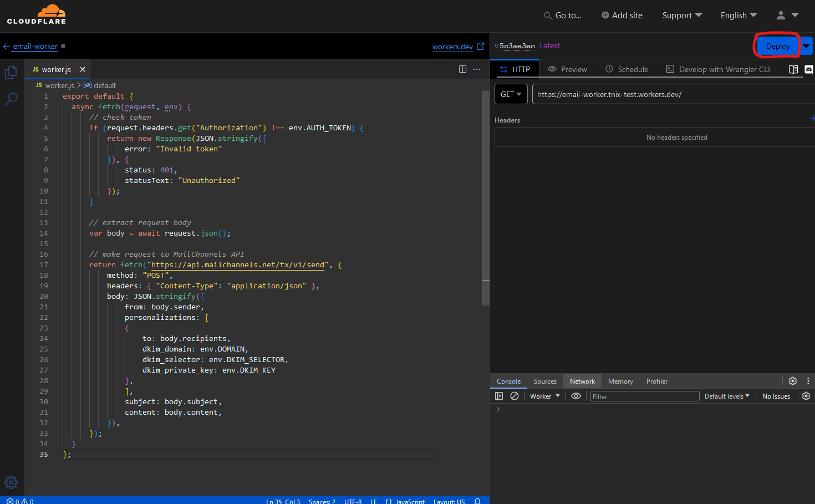This screenshot has height=504, width=815.
Task: Open the Explorer files icon in sidebar
Action: tap(11, 73)
